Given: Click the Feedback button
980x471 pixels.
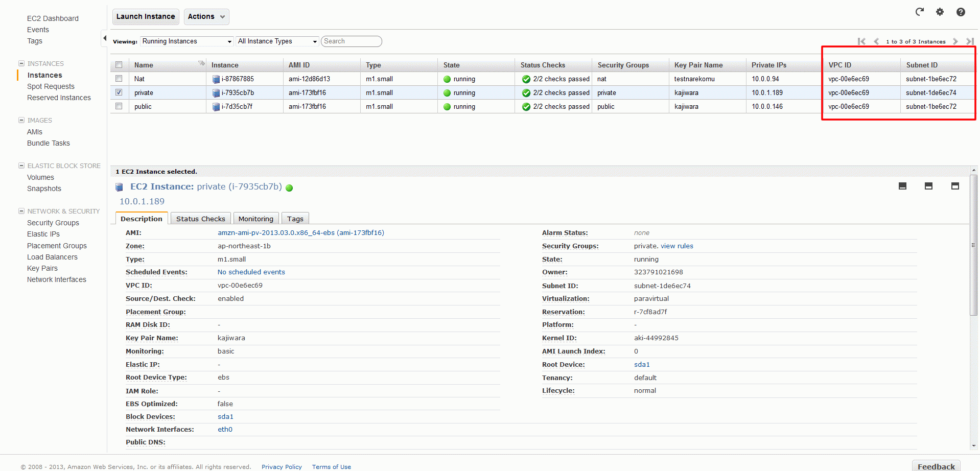Looking at the screenshot, I should pyautogui.click(x=936, y=466).
